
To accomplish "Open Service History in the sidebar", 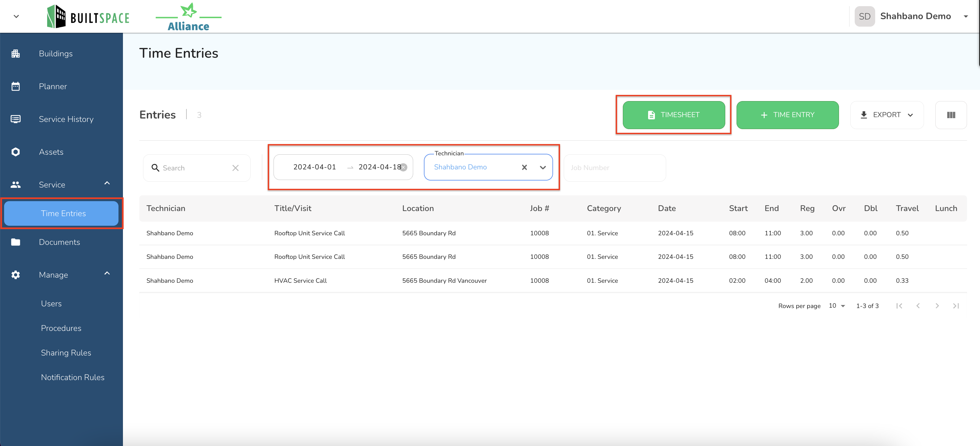I will (66, 119).
